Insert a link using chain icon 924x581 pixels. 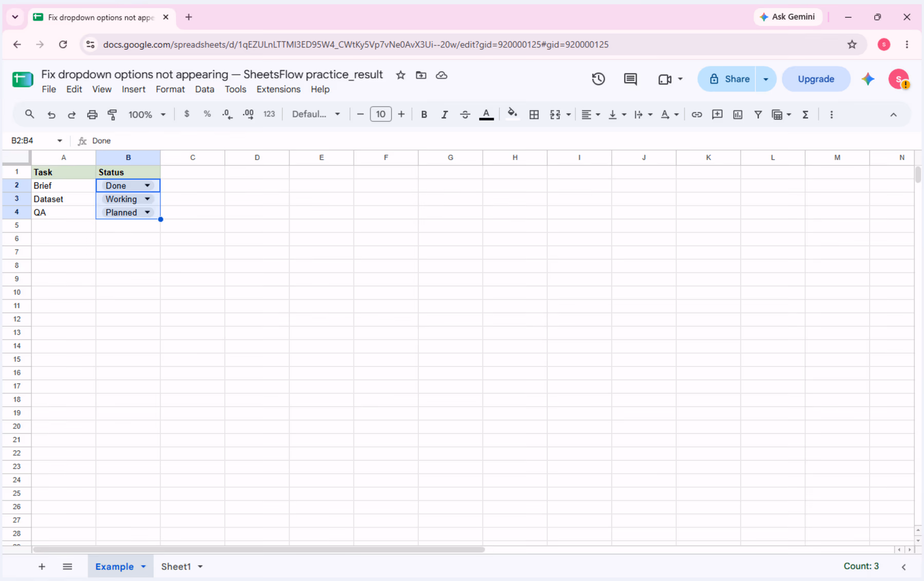697,114
